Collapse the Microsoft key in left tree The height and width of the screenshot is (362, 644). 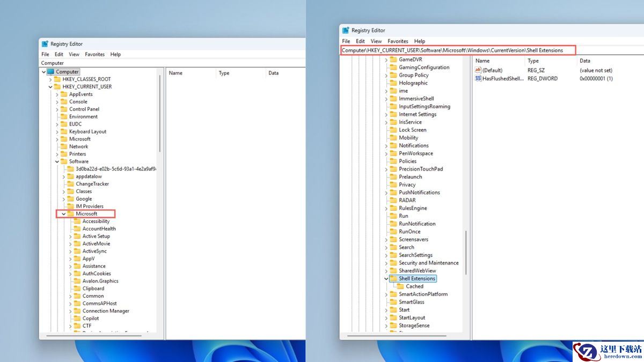pyautogui.click(x=64, y=214)
